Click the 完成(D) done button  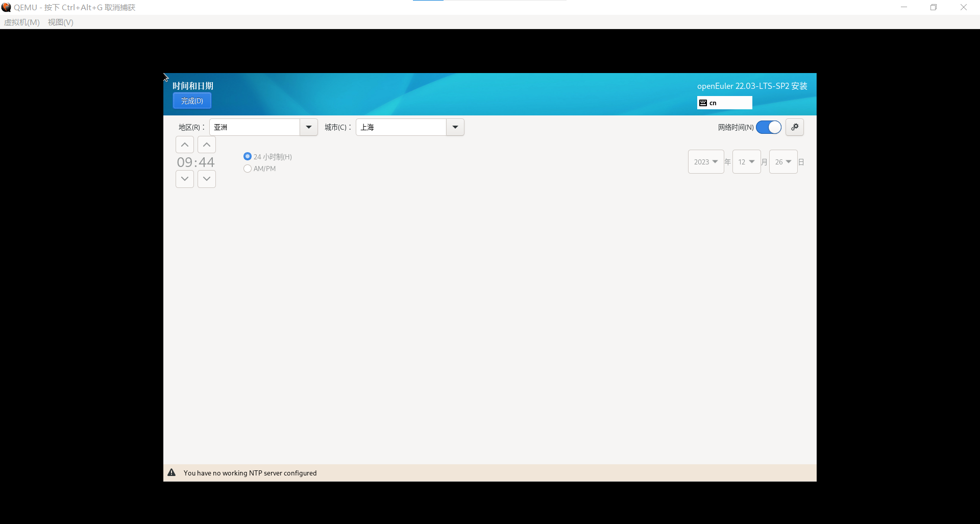(192, 101)
